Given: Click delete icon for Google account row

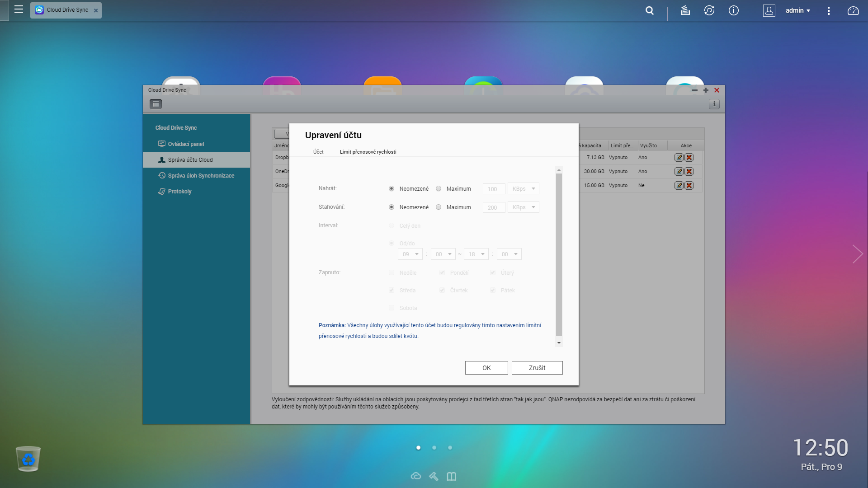Looking at the screenshot, I should (689, 186).
